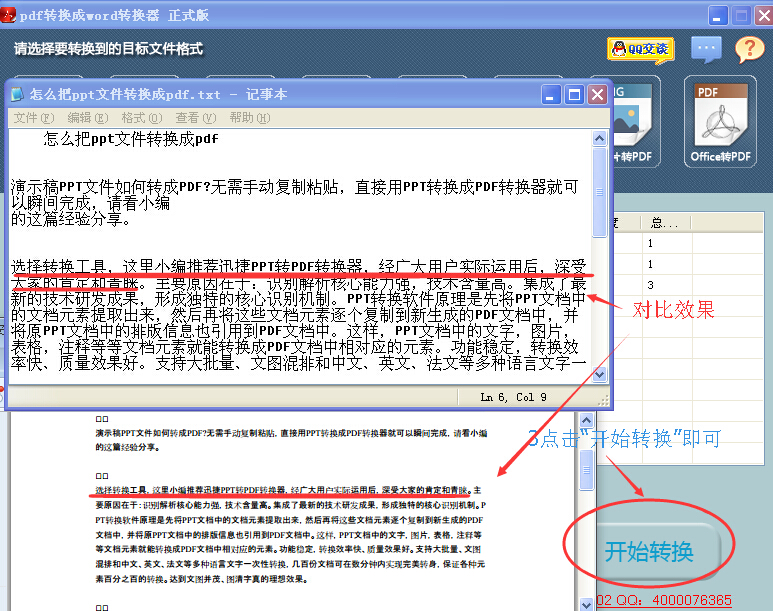Click the 总... column header in file list
This screenshot has height=611, width=773.
[x=665, y=223]
